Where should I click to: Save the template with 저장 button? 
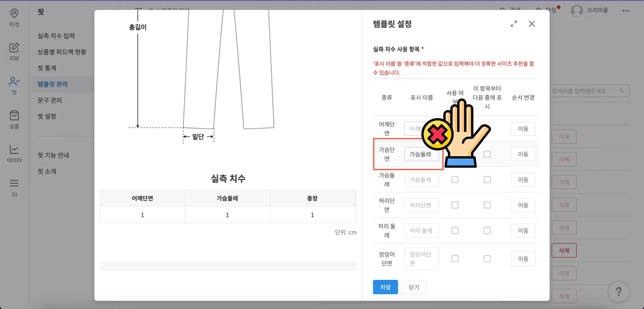(386, 287)
